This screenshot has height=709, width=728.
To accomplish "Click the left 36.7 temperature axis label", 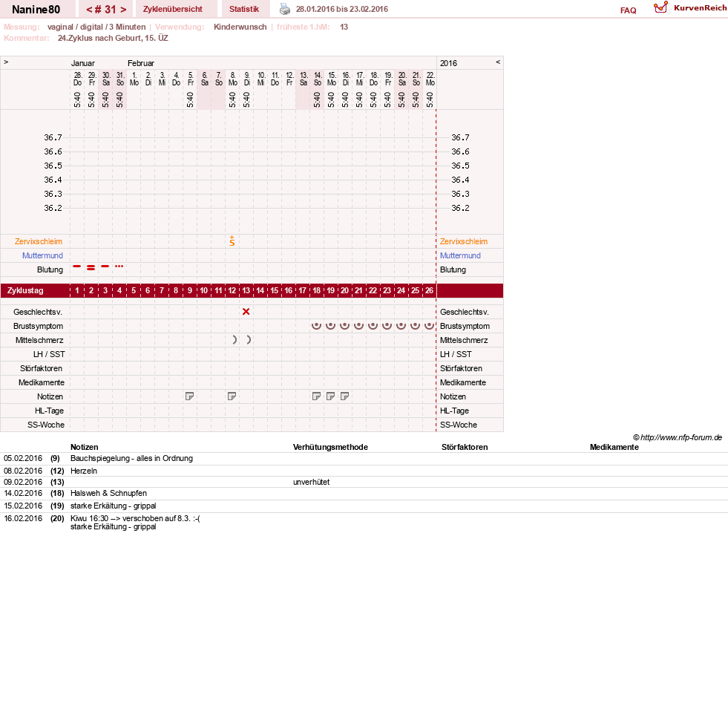I will coord(53,137).
